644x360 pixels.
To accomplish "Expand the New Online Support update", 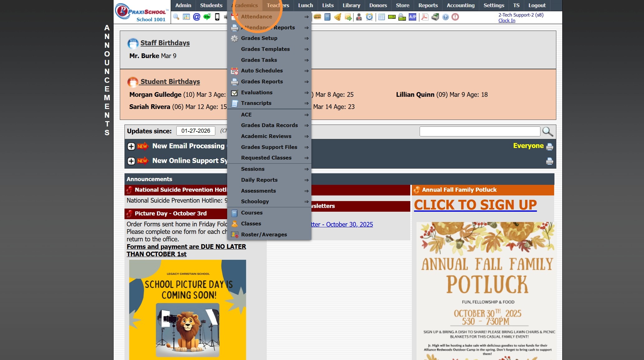I will (x=131, y=161).
